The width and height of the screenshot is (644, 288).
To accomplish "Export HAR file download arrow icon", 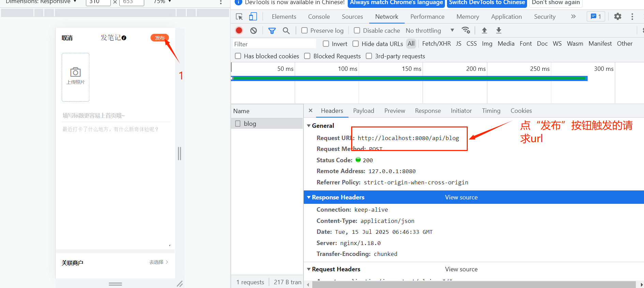I will coord(498,30).
